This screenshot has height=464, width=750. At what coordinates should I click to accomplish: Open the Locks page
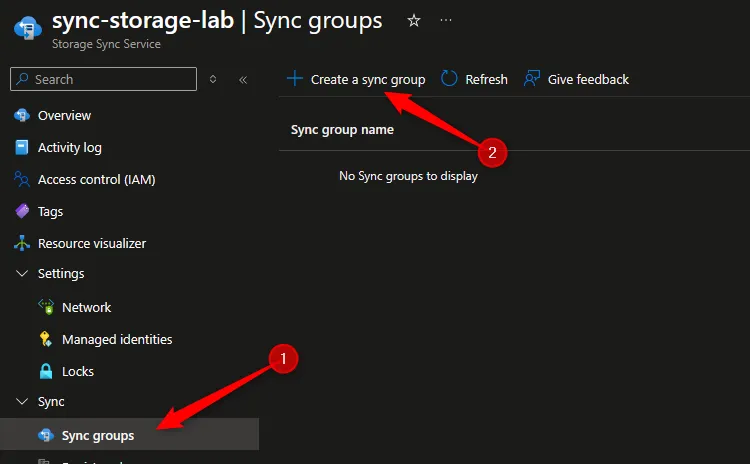click(77, 371)
